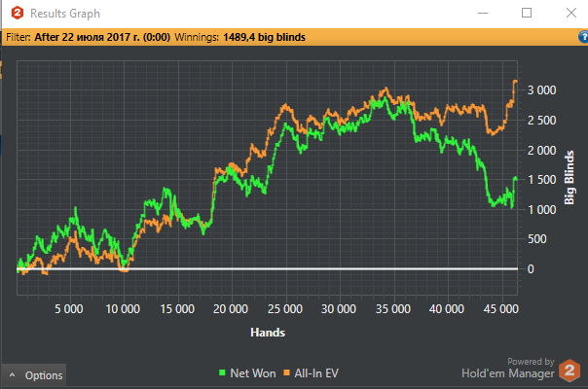Click the '500' big blinds axis label
588x389 pixels.
(x=536, y=239)
